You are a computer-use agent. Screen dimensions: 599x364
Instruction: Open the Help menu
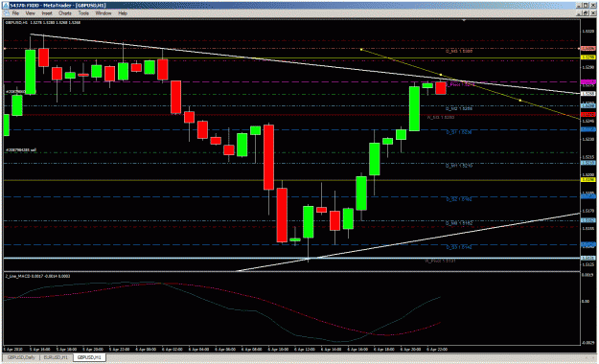coord(123,13)
